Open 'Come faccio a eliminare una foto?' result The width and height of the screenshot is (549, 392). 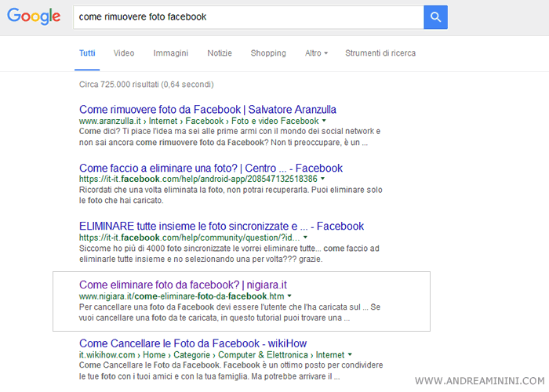click(x=211, y=168)
